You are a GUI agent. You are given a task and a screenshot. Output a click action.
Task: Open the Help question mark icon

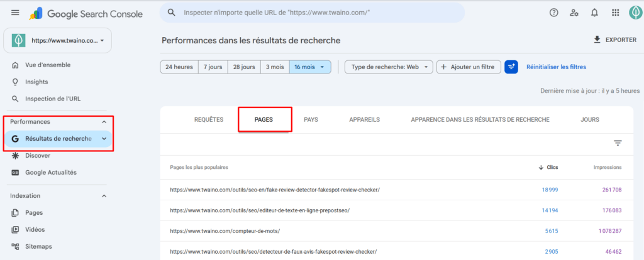(554, 13)
